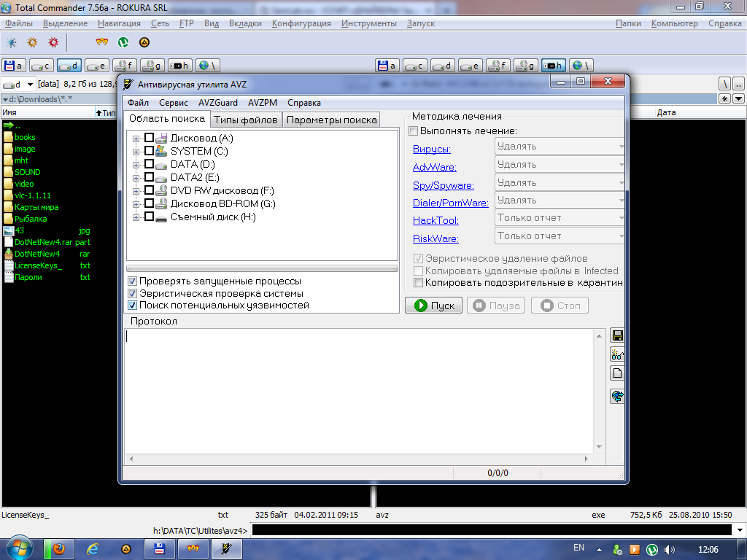This screenshot has height=560, width=747.
Task: Click the glasses icon beside AVZ protocol
Action: pos(617,354)
